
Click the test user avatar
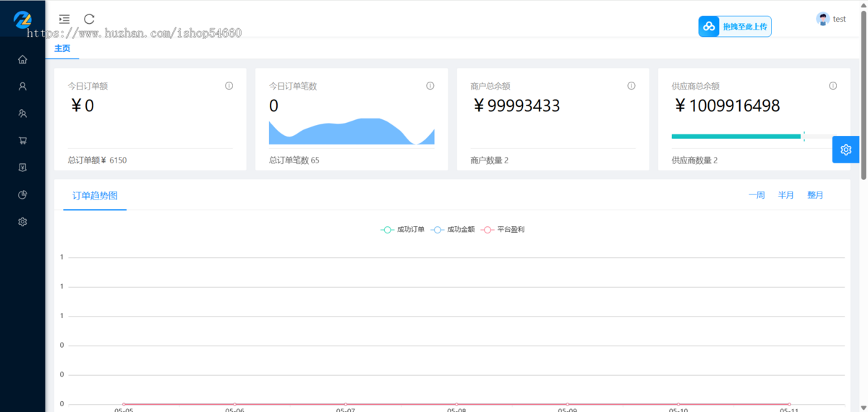[x=822, y=19]
